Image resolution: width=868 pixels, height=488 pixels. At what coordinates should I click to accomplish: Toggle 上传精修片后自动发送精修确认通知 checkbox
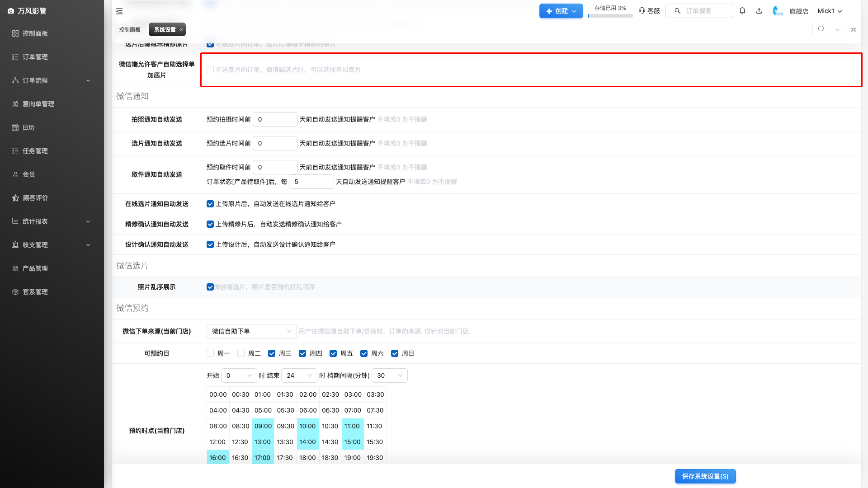coord(210,224)
